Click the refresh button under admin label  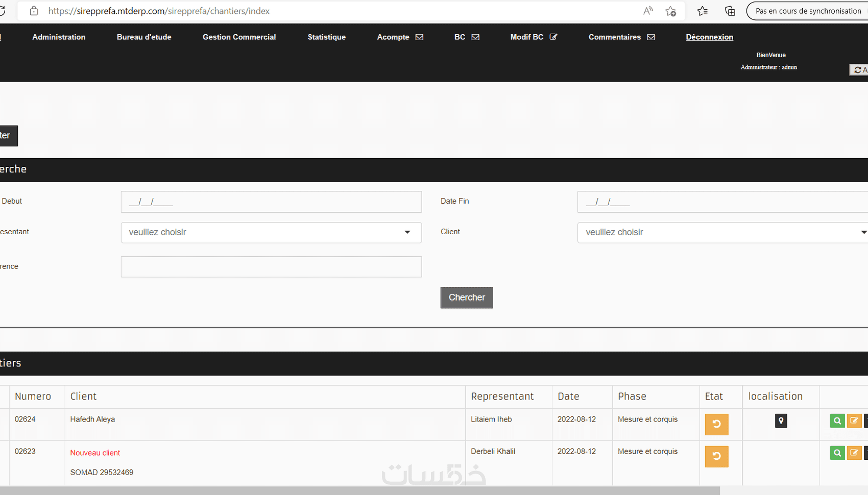coord(859,70)
